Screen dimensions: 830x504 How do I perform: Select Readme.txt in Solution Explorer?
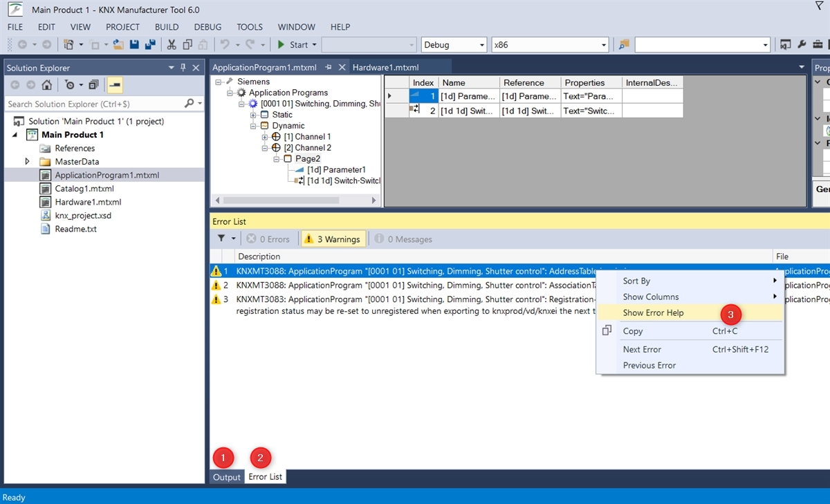pyautogui.click(x=75, y=229)
